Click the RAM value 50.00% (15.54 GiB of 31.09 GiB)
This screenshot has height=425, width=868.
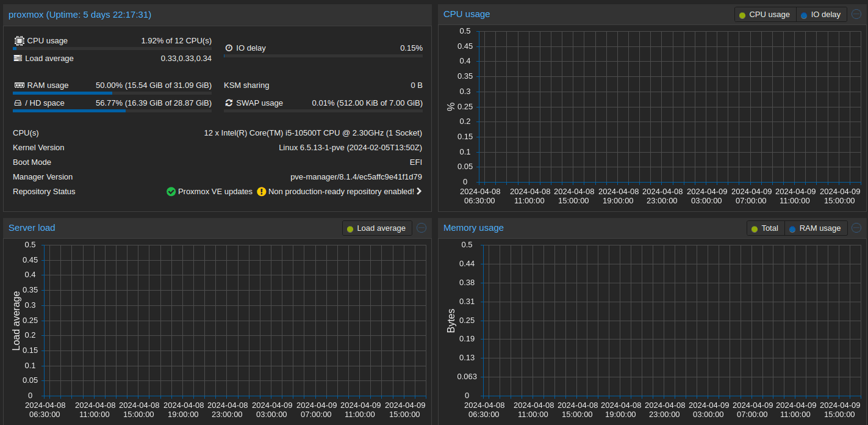click(154, 85)
